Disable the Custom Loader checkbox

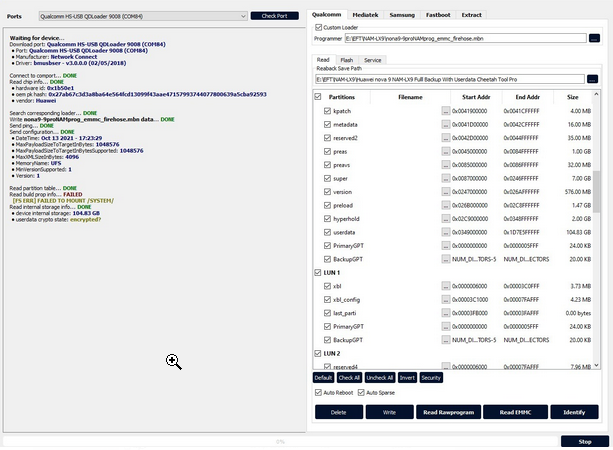(x=319, y=27)
